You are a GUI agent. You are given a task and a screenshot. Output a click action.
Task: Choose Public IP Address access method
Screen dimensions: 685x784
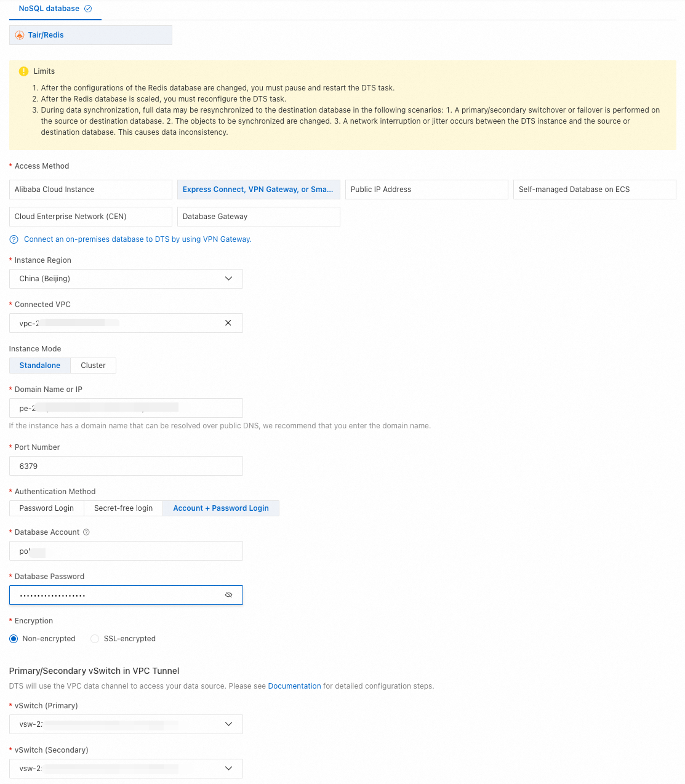pyautogui.click(x=427, y=190)
